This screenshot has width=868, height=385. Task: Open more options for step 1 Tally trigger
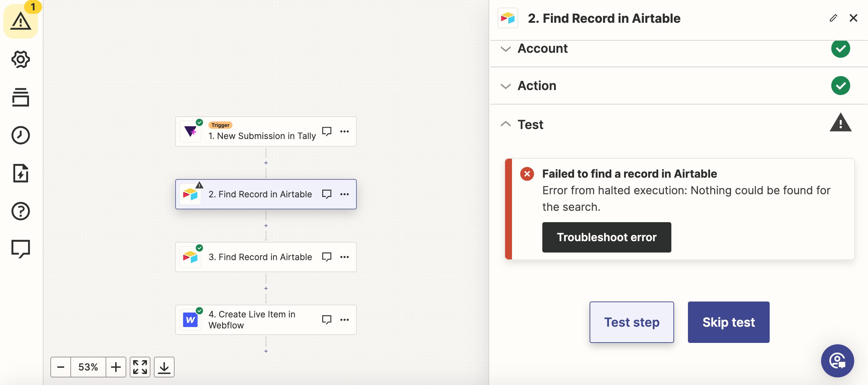pos(345,131)
